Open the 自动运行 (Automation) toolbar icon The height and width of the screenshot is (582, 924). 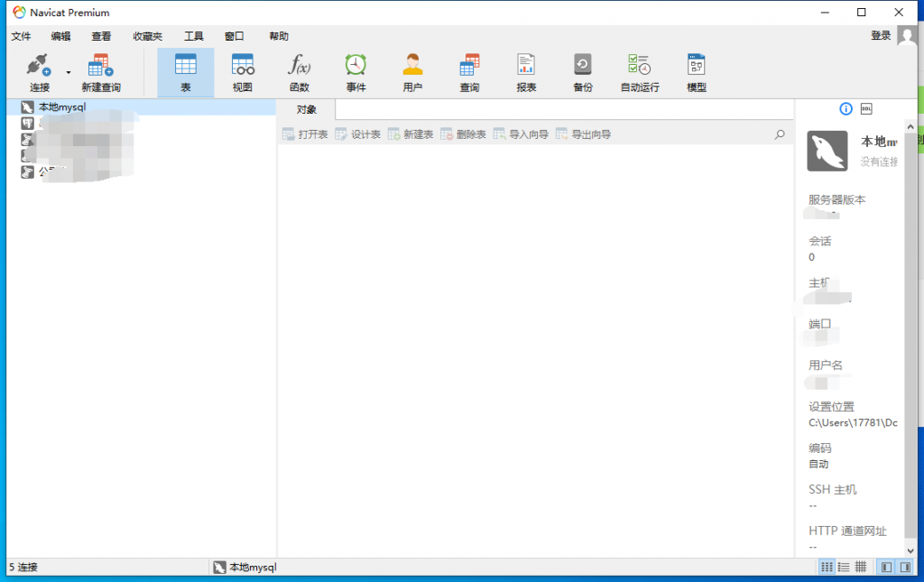[640, 73]
